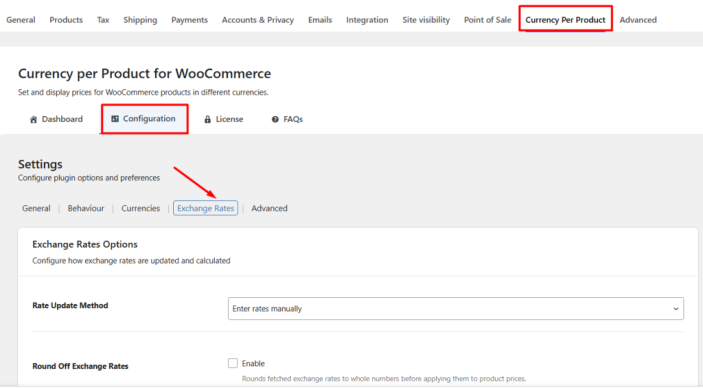
Task: Select the Exchange Rates section
Action: coord(205,208)
